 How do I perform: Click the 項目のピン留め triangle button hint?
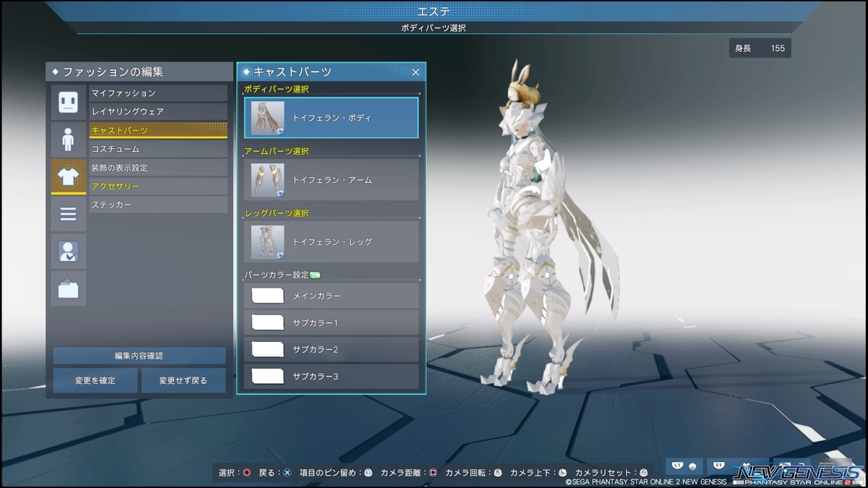(367, 473)
